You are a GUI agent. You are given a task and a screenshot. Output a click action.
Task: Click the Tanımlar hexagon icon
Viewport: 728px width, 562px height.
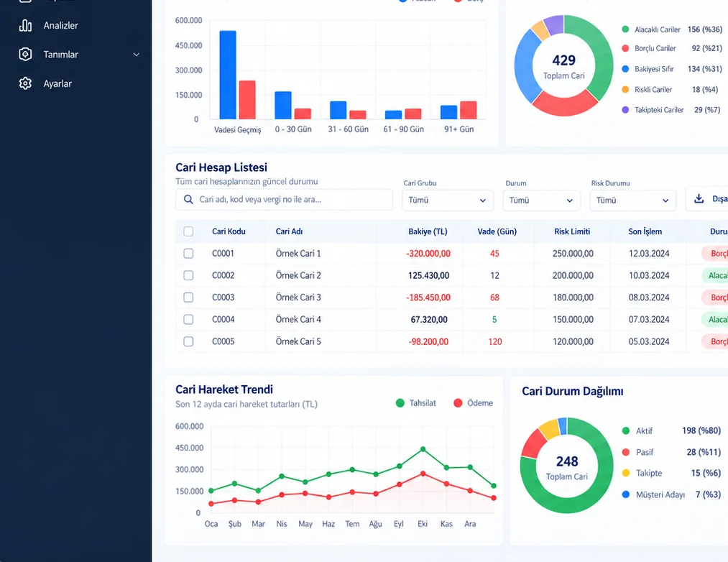pyautogui.click(x=26, y=55)
